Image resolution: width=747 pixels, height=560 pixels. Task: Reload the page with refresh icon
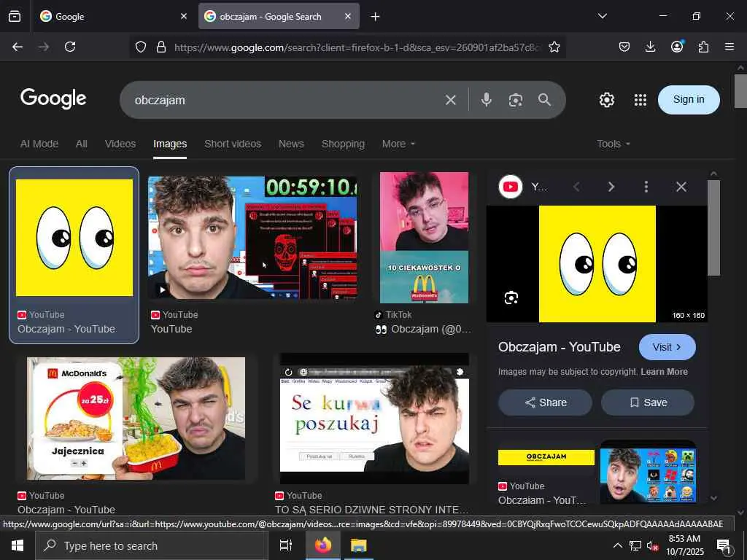click(x=70, y=47)
